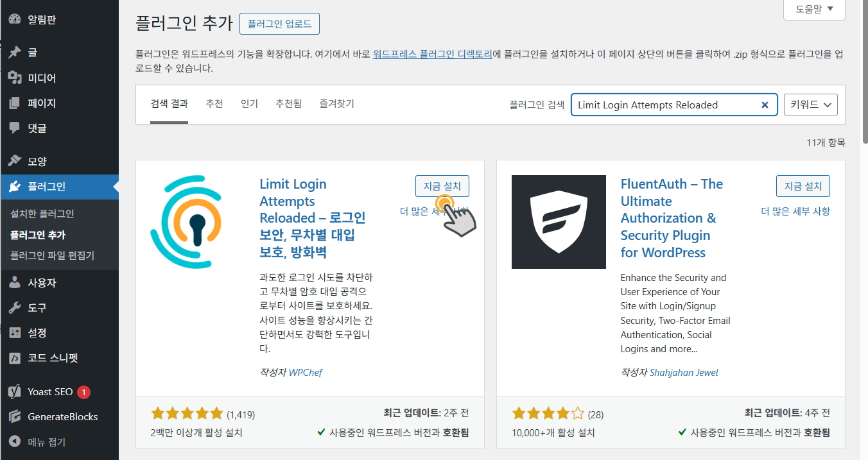This screenshot has width=868, height=460.
Task: Click the dashboard gauge icon beside 알림판
Action: [14, 19]
